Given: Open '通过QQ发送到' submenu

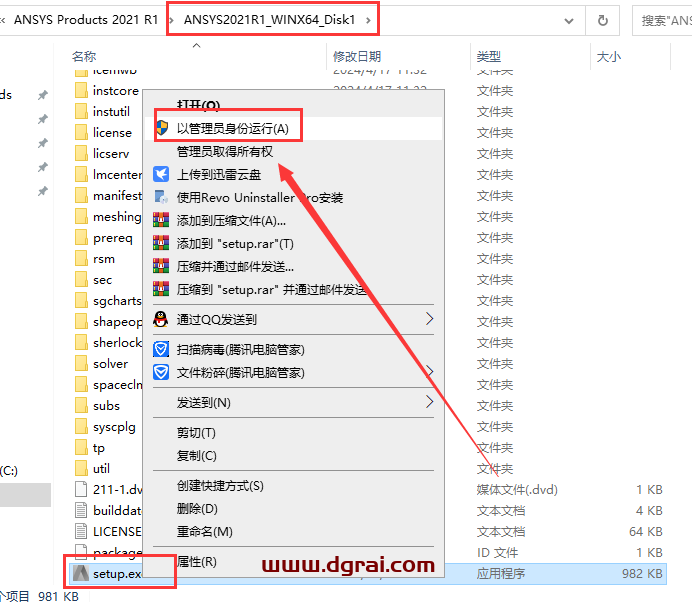Looking at the screenshot, I should [x=293, y=319].
